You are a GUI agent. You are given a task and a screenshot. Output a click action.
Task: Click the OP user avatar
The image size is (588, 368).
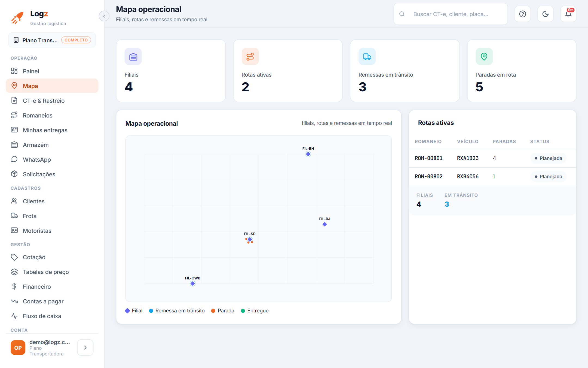pyautogui.click(x=18, y=348)
